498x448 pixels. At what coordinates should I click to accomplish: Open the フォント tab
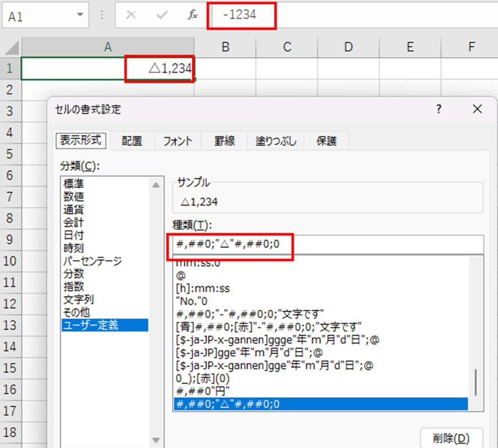[x=178, y=141]
